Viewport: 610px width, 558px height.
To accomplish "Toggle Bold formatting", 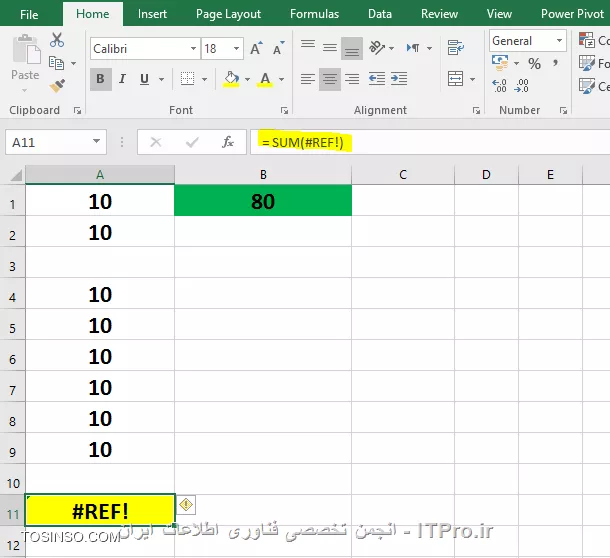I will [101, 79].
